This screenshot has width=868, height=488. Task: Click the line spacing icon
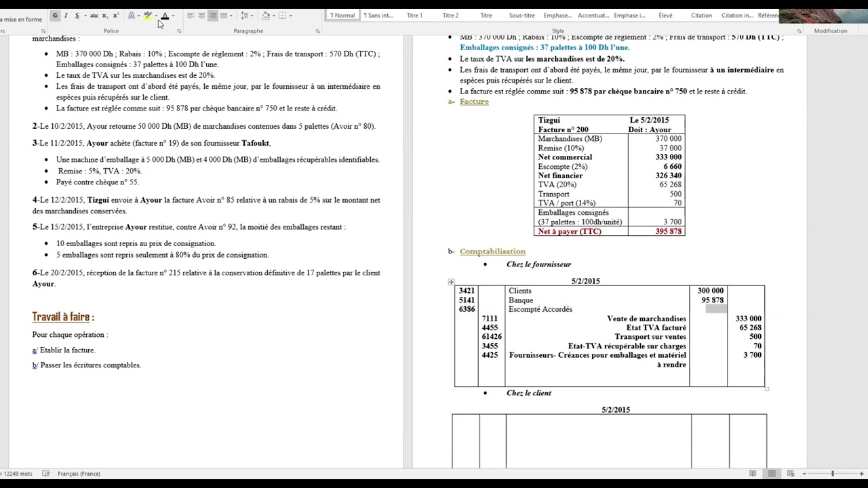[244, 16]
